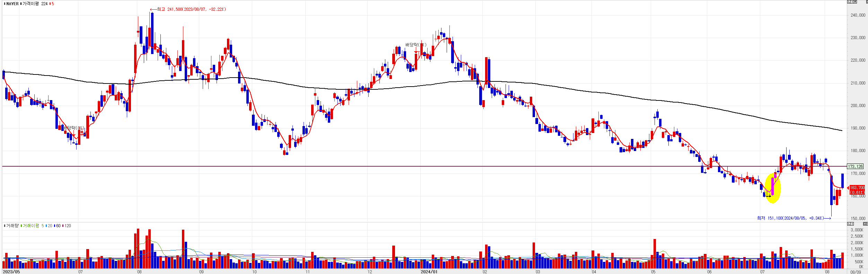Click the 200,000 price axis label
The width and height of the screenshot is (868, 274).
pyautogui.click(x=858, y=106)
